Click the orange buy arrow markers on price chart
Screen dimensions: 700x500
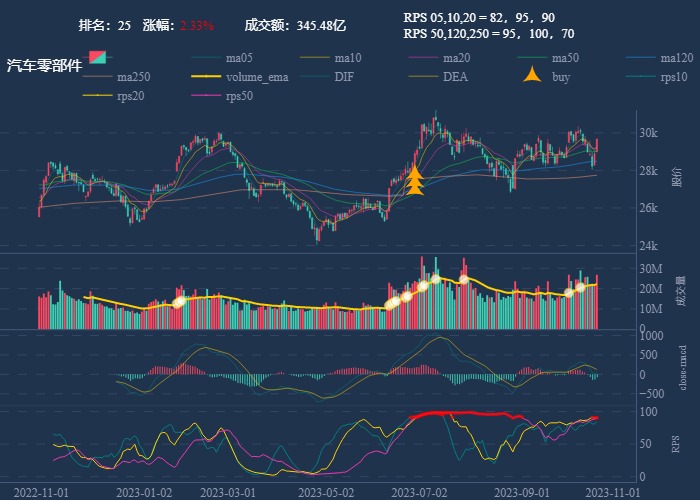point(415,182)
